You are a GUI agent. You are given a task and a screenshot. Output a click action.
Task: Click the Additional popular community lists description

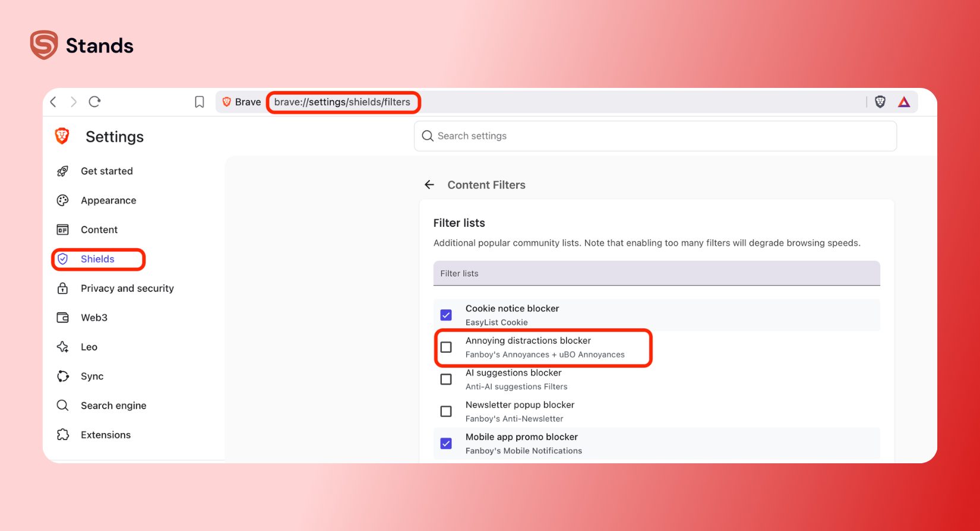pyautogui.click(x=647, y=243)
